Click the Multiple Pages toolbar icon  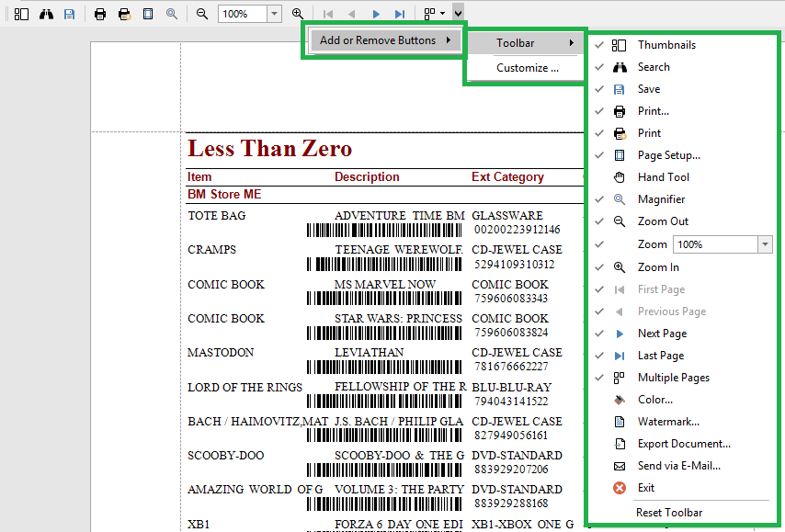[x=429, y=14]
